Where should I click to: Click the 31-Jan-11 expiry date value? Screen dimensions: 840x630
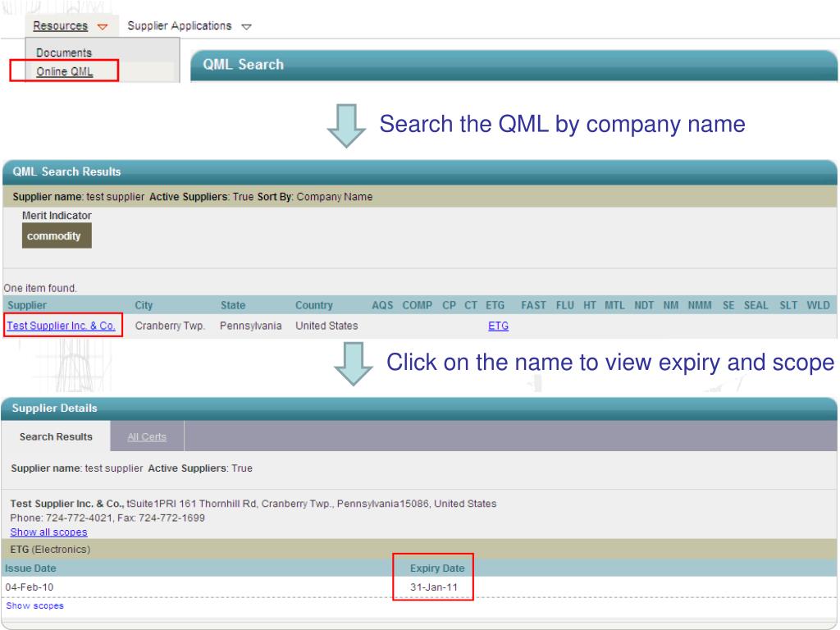(x=434, y=587)
